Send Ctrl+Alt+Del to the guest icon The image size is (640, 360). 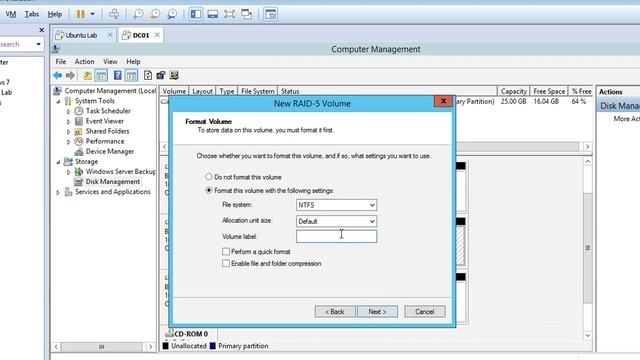click(114, 14)
